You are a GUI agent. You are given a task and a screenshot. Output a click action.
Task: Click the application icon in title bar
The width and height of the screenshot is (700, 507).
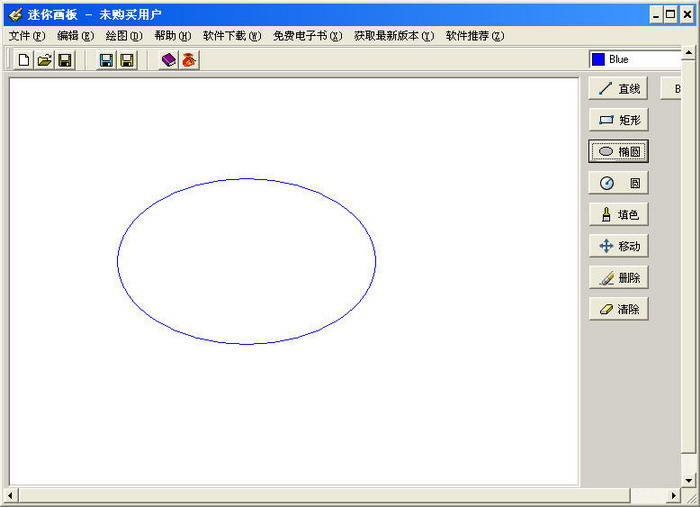coord(16,15)
